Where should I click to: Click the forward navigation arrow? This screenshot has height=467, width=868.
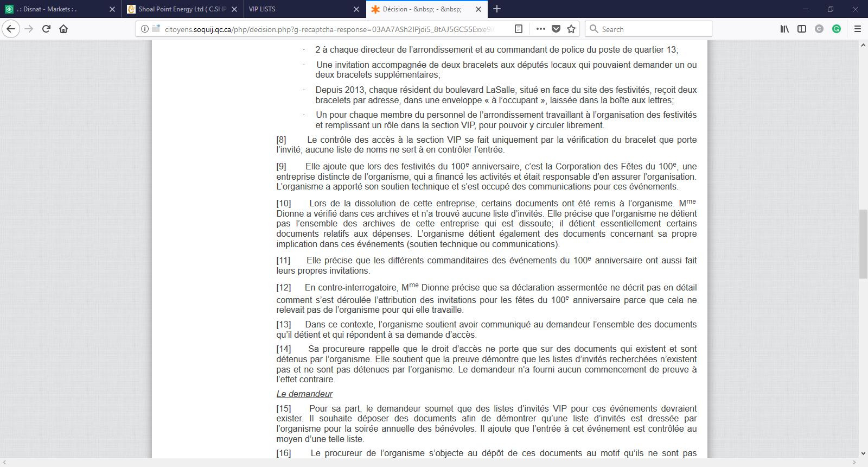pyautogui.click(x=29, y=29)
